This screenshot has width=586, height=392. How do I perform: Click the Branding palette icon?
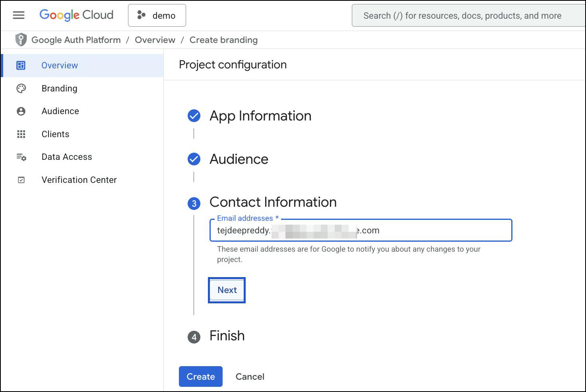click(x=21, y=88)
